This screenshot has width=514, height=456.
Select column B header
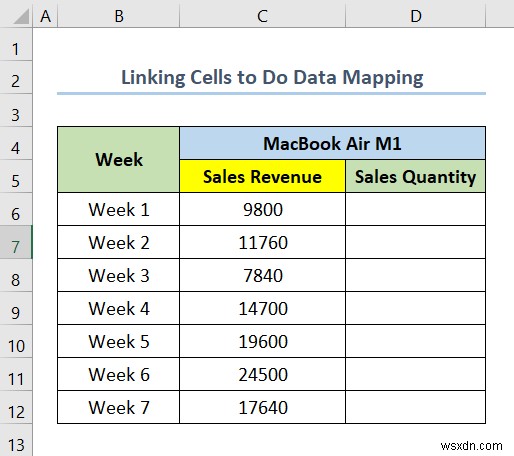pyautogui.click(x=119, y=16)
